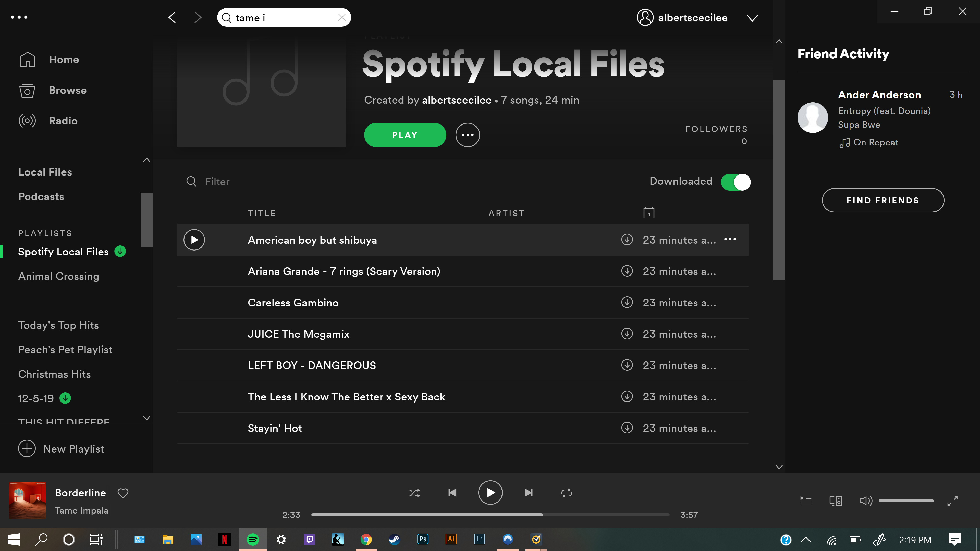Click download icon for Careless Gambino
980x551 pixels.
tap(627, 302)
